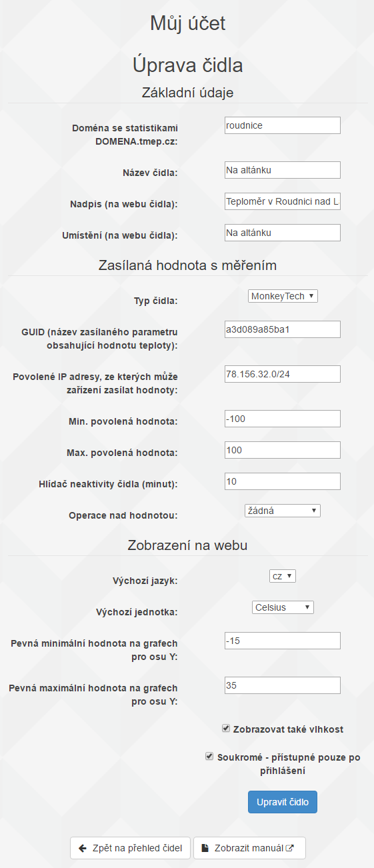374x868 pixels.
Task: Click the document icon on Zobrazit manuál
Action: coord(206,849)
